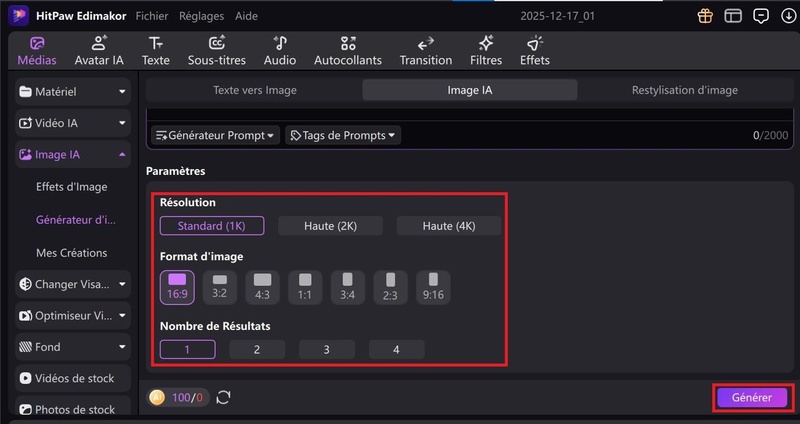
Task: Expand the Optimiseur Vi... dropdown arrow
Action: [x=122, y=316]
